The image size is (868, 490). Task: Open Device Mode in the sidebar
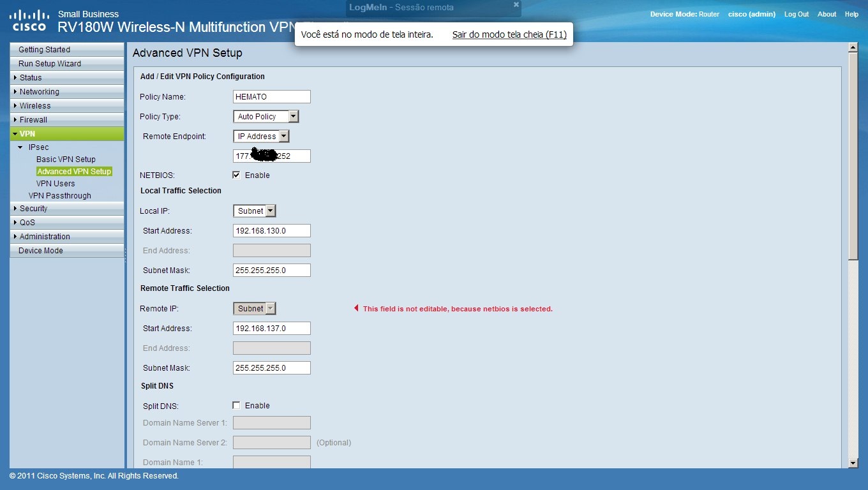(67, 250)
